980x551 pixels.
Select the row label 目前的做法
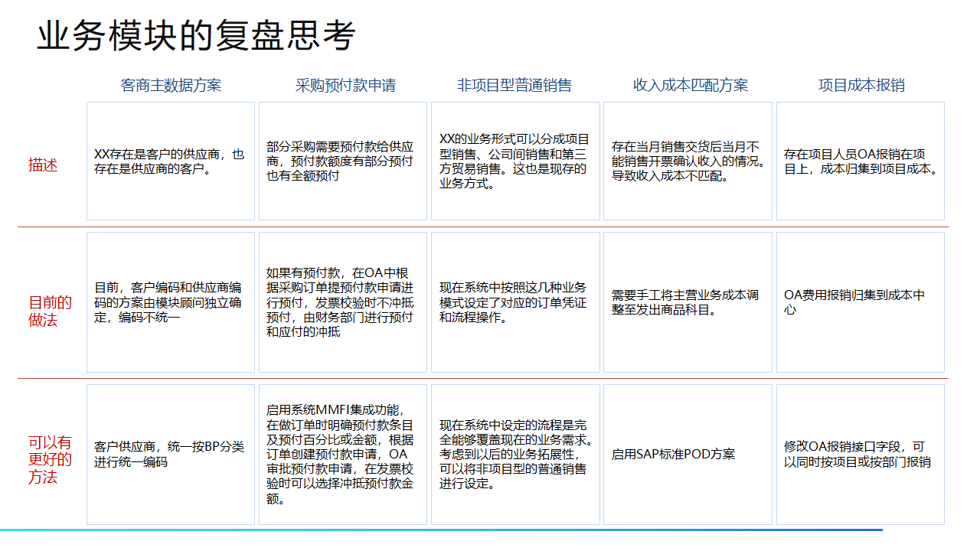pos(51,311)
